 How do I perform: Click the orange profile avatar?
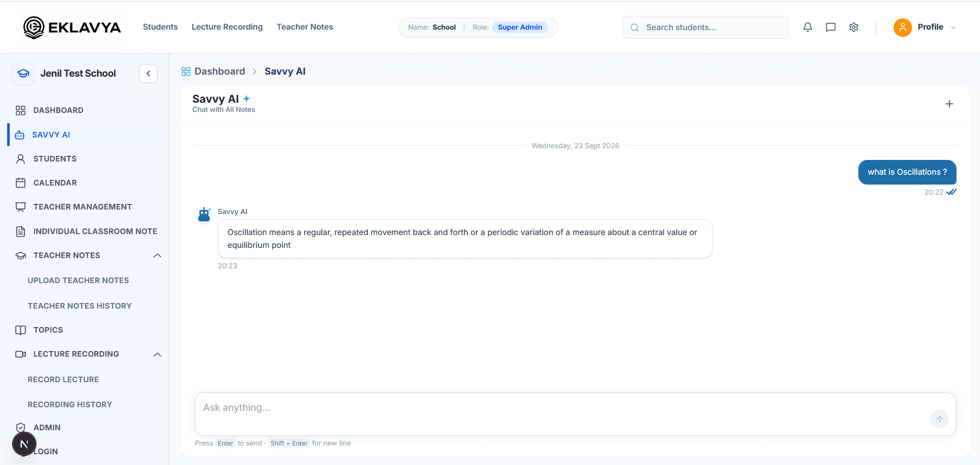click(x=903, y=27)
